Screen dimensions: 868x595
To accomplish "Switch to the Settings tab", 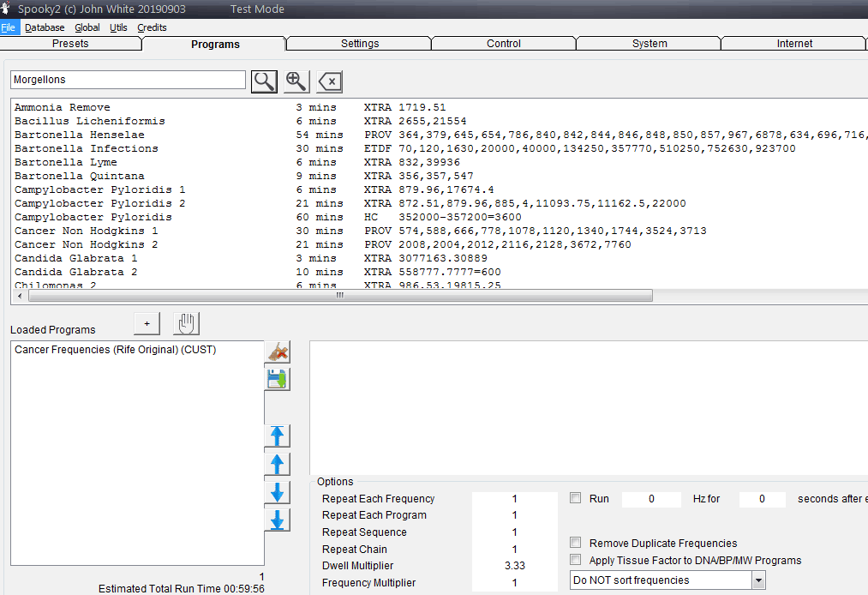I will pyautogui.click(x=360, y=43).
